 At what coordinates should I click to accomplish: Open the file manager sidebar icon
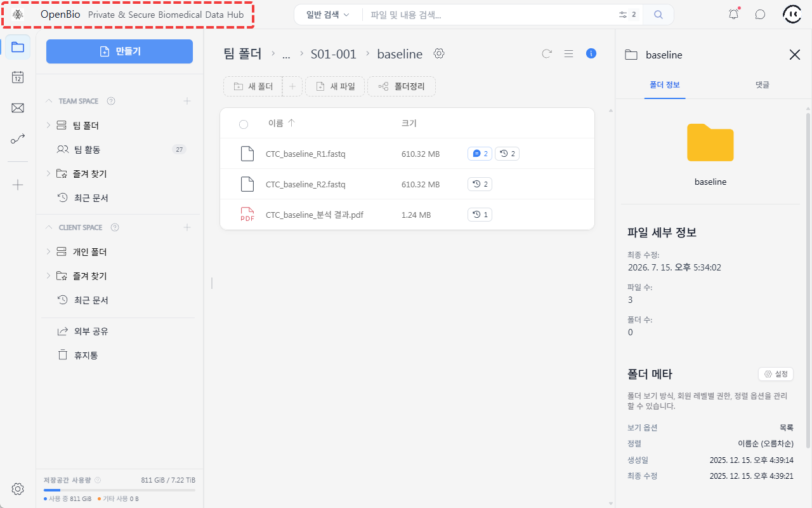[x=18, y=47]
